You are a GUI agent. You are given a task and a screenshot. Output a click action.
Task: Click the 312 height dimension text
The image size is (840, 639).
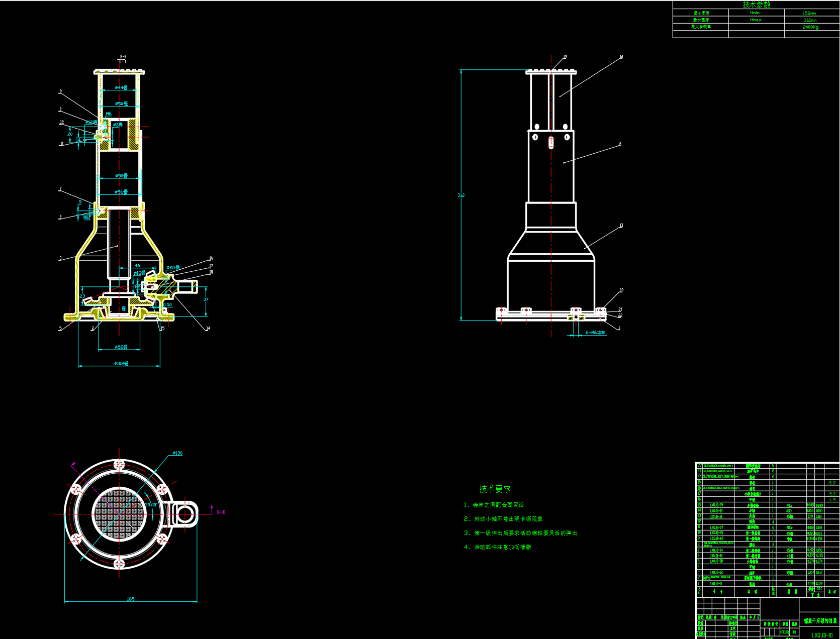click(x=461, y=195)
